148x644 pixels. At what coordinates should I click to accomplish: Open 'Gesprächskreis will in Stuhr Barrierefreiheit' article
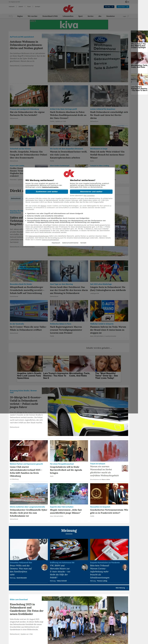[x=66, y=470]
